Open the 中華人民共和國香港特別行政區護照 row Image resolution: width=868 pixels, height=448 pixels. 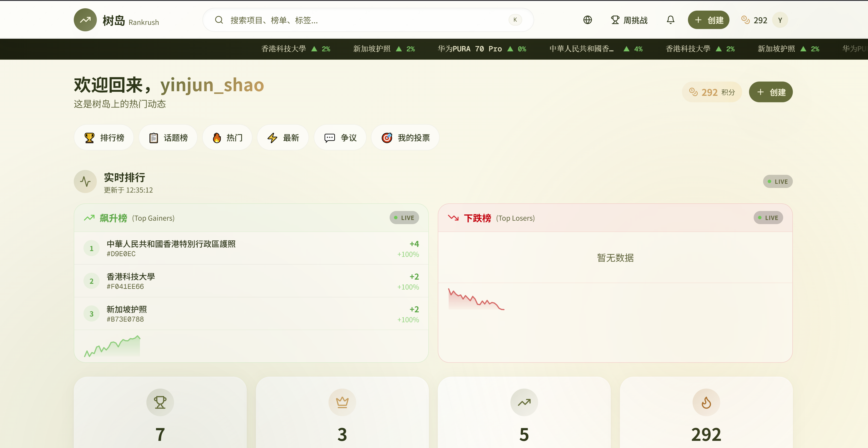pyautogui.click(x=251, y=248)
